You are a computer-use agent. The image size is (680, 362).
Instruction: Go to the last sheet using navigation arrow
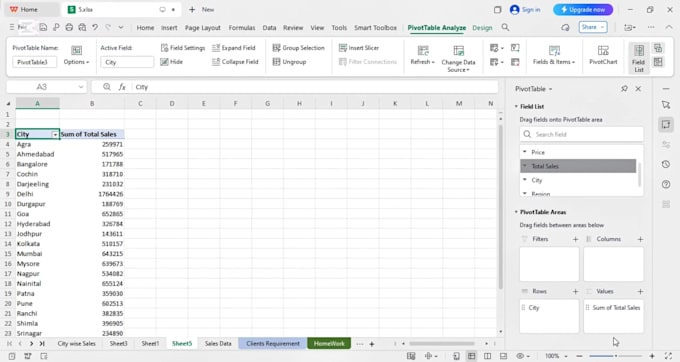pos(42,343)
